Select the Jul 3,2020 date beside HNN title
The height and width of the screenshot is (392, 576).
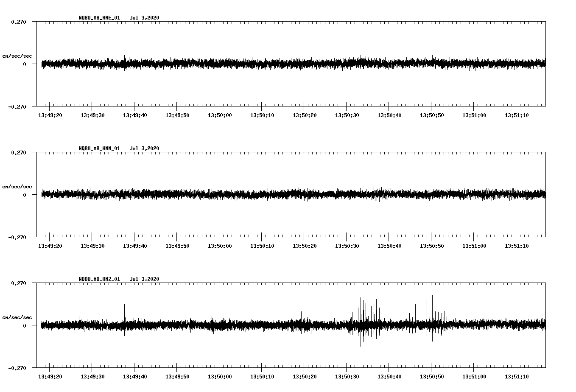(x=145, y=148)
